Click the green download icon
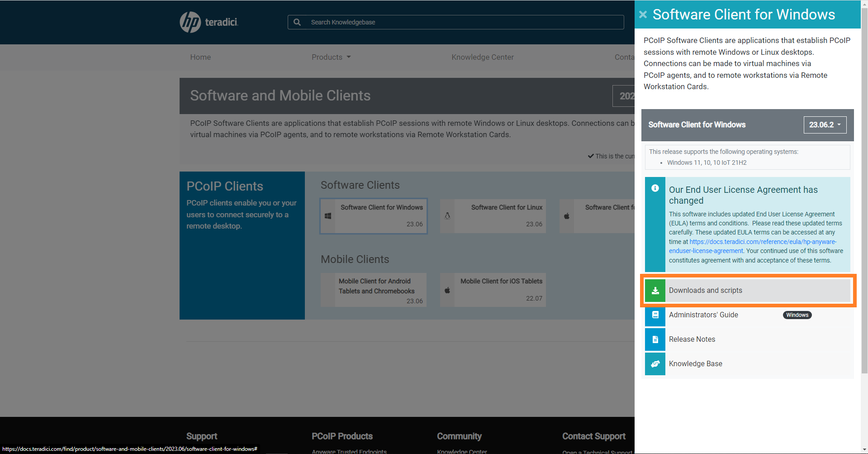Viewport: 868px width, 454px height. point(655,291)
